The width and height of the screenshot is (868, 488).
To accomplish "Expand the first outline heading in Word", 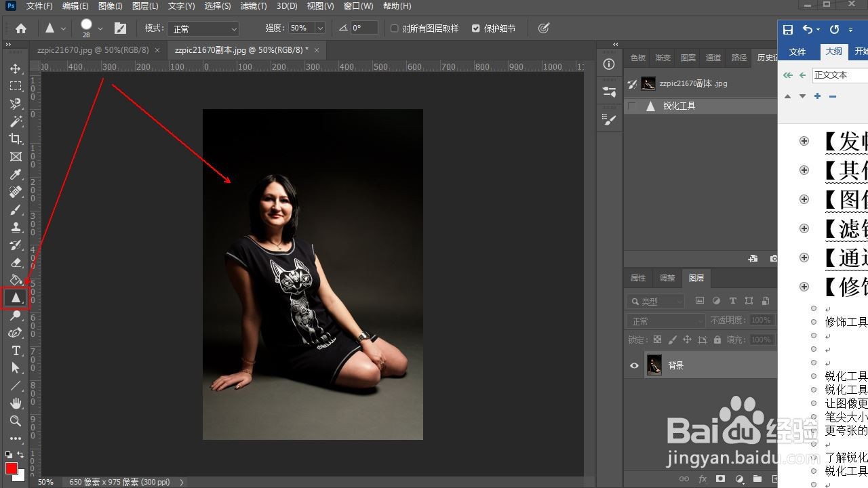I will [x=804, y=141].
